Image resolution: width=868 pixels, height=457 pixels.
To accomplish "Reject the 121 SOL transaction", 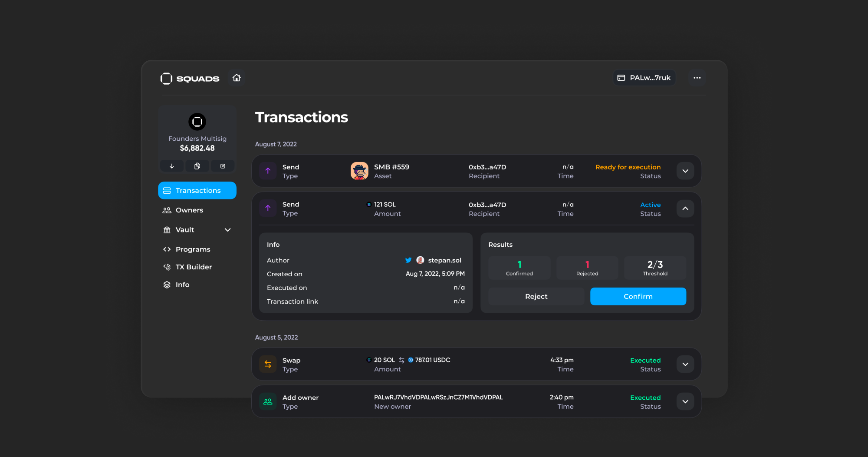I will pyautogui.click(x=536, y=296).
